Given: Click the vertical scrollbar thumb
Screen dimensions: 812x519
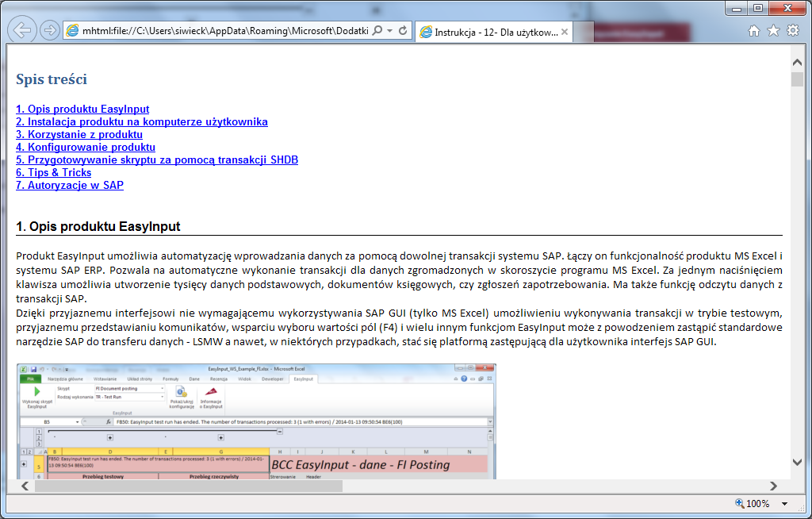Looking at the screenshot, I should 797,79.
